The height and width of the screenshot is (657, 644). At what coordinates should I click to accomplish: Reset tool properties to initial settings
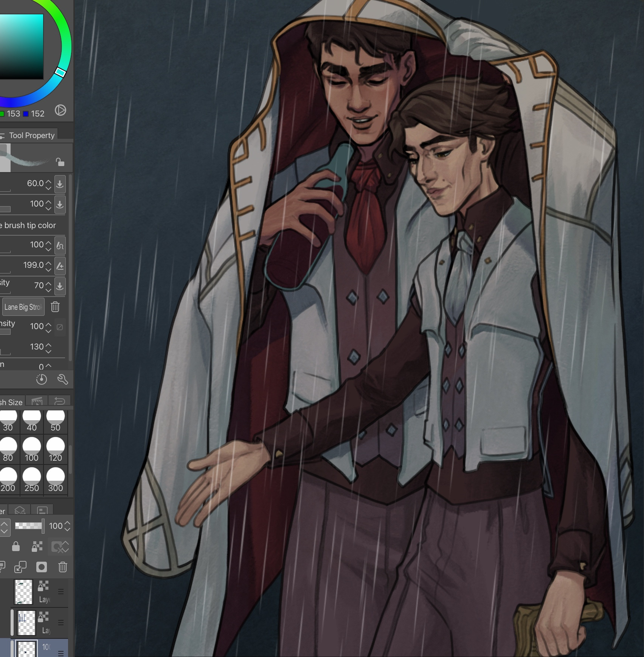pos(41,379)
